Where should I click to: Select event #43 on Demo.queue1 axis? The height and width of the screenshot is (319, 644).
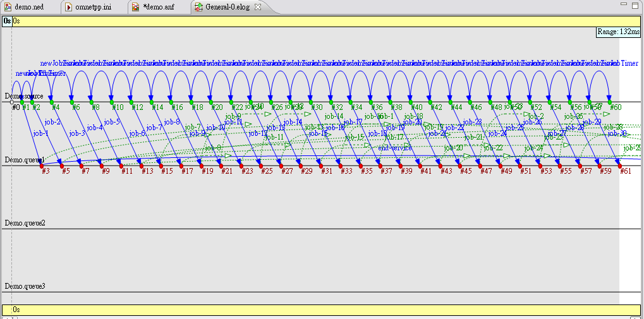tap(440, 166)
